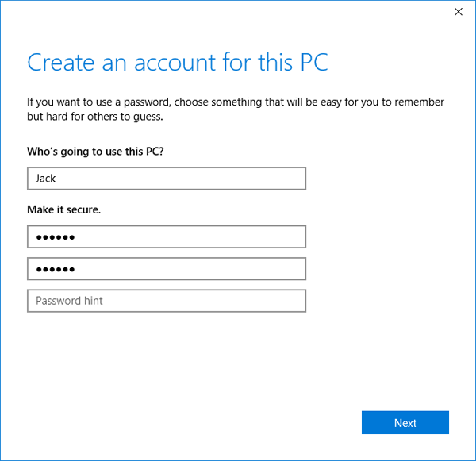Click the empty right end of the confirm password field
The width and height of the screenshot is (476, 461).
278,269
